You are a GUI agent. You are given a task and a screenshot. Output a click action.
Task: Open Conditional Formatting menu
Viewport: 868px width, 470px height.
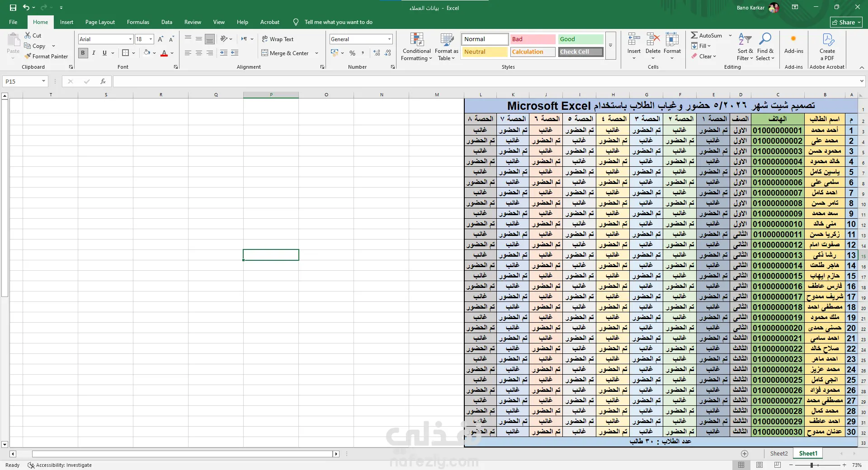[417, 47]
